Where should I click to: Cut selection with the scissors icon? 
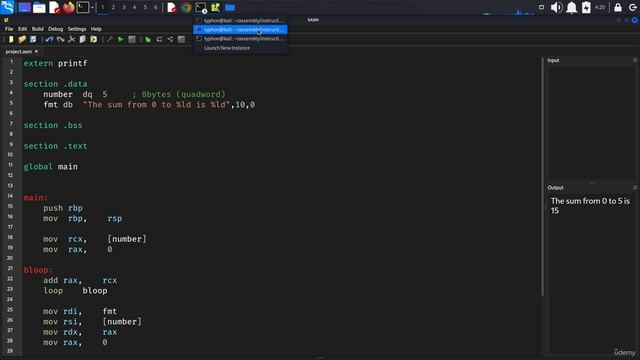71,39
